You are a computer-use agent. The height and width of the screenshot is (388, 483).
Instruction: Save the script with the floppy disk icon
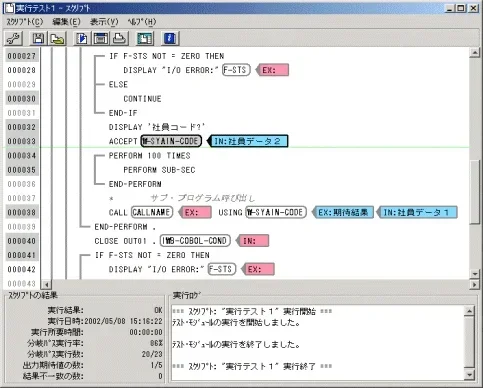(38, 38)
